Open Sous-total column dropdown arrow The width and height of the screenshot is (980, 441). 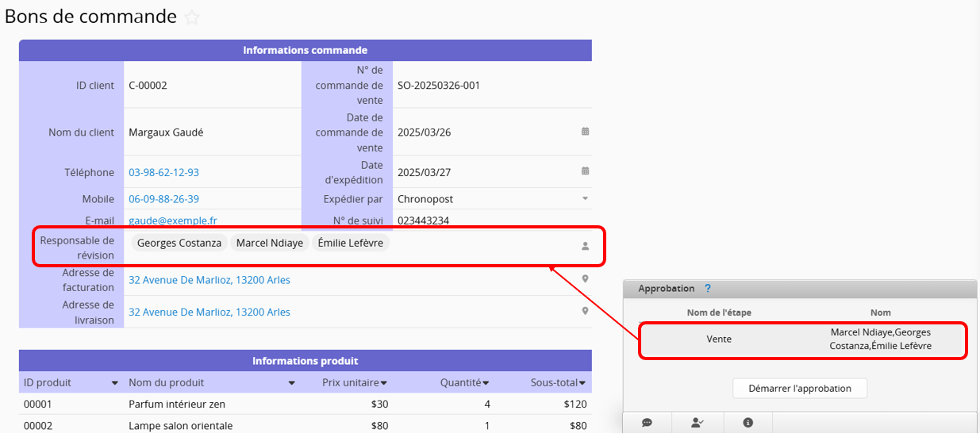(x=583, y=383)
